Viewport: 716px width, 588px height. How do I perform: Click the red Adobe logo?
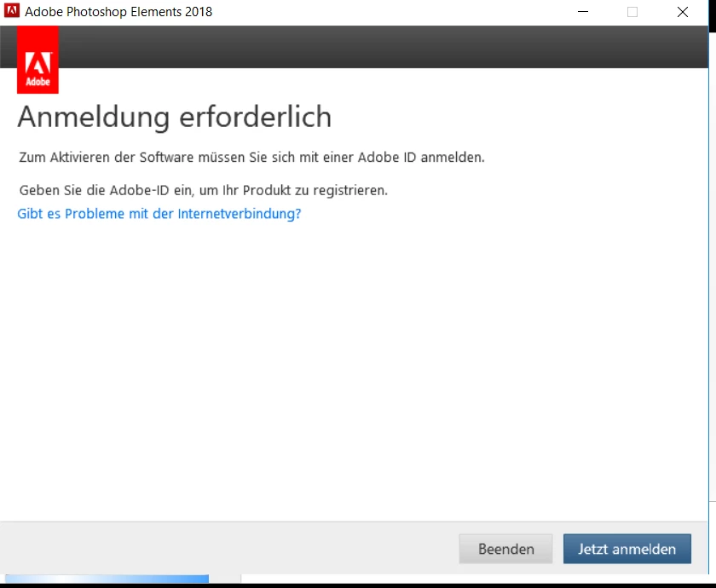(x=38, y=60)
